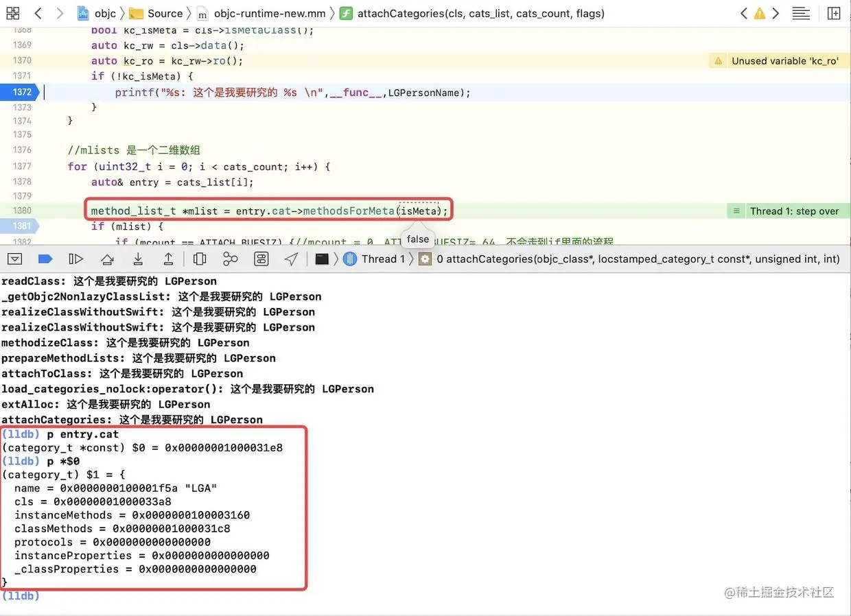This screenshot has width=851, height=616.
Task: Click the 'instanceProperties' console line
Action: click(x=141, y=556)
